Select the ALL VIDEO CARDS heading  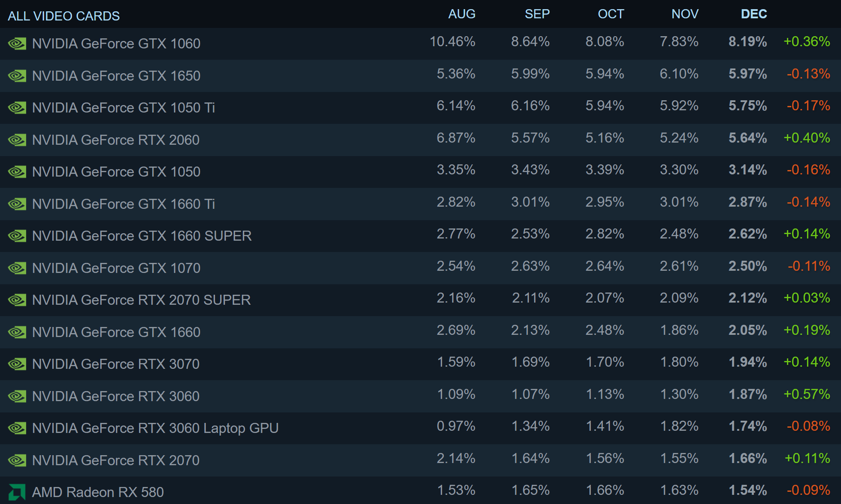point(64,16)
